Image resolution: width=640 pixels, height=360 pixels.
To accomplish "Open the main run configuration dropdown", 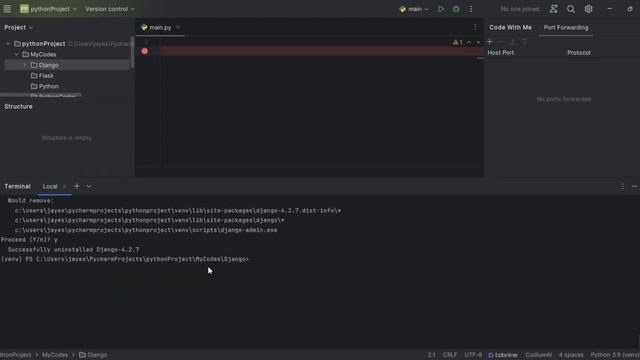I will [x=413, y=9].
